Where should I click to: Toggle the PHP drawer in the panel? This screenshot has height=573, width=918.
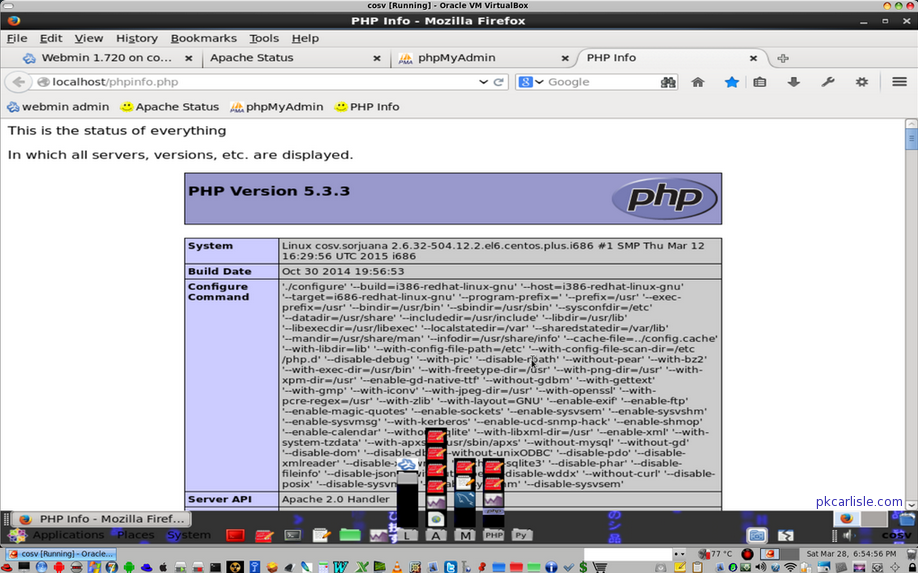point(494,535)
